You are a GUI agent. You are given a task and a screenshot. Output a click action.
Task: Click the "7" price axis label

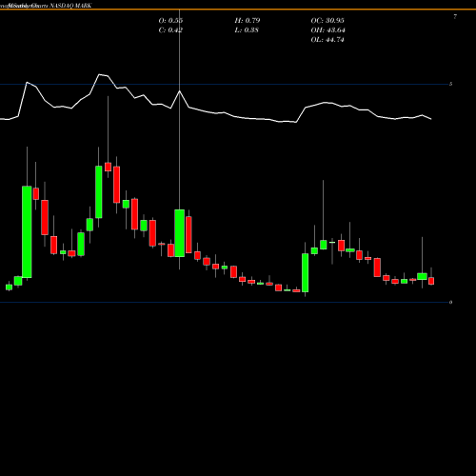pyautogui.click(x=455, y=17)
